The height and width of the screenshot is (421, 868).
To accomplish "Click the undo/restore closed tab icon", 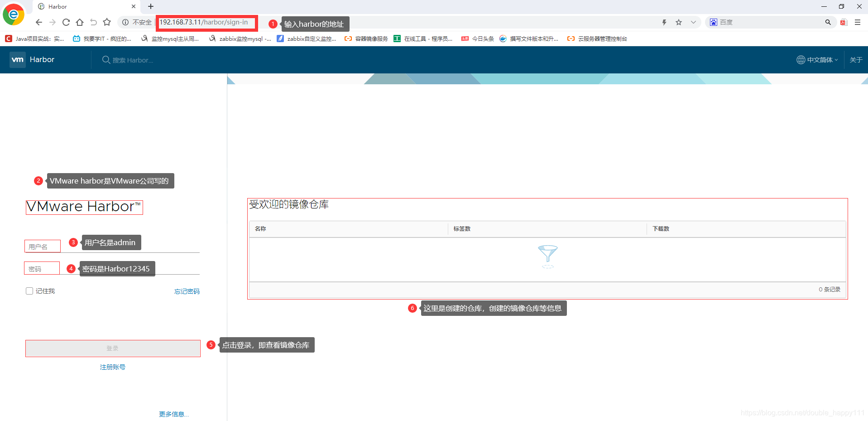I will pos(93,22).
